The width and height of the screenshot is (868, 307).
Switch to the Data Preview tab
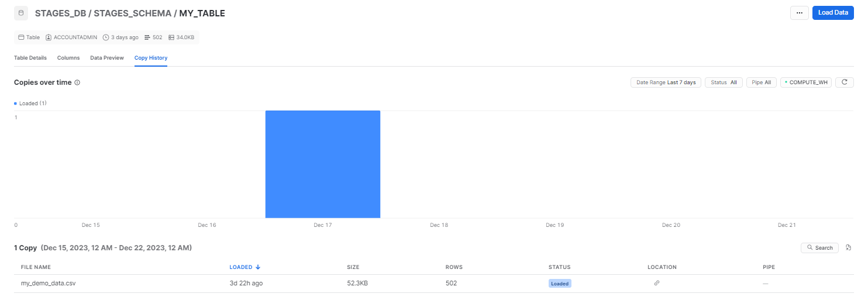(107, 58)
